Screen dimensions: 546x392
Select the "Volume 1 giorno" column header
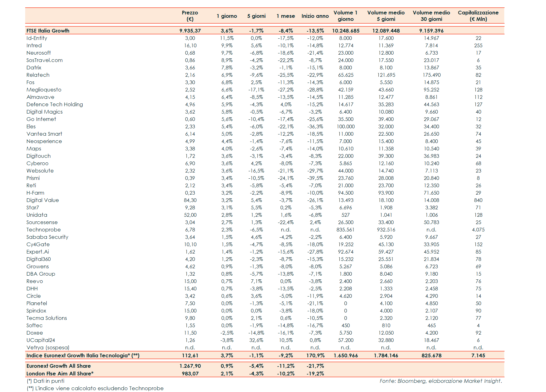(345, 16)
